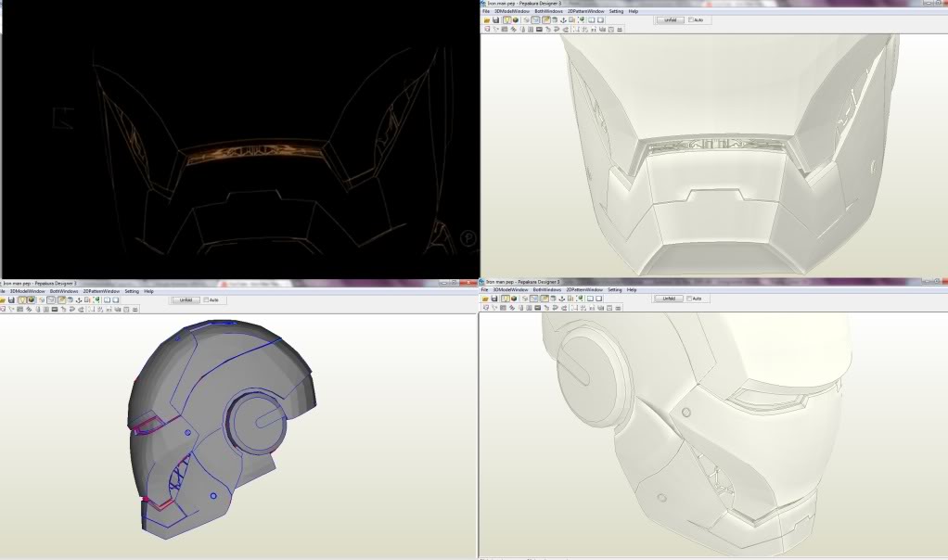The width and height of the screenshot is (948, 560).
Task: Click anchor icon in the ear close-up window
Action: coord(562,299)
